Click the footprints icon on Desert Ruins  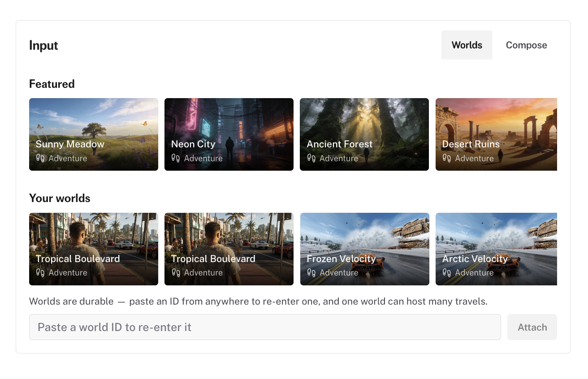click(x=447, y=158)
